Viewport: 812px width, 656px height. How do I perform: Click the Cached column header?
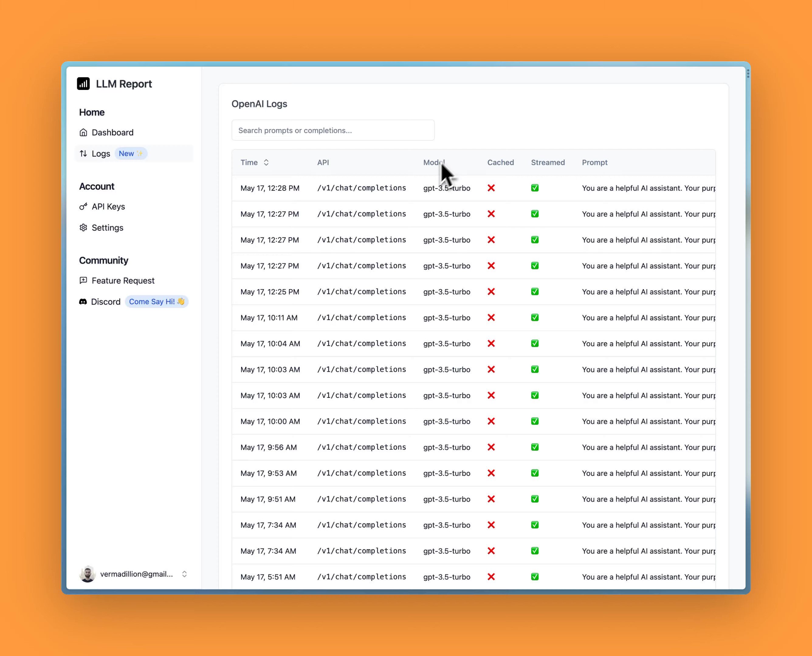point(501,162)
